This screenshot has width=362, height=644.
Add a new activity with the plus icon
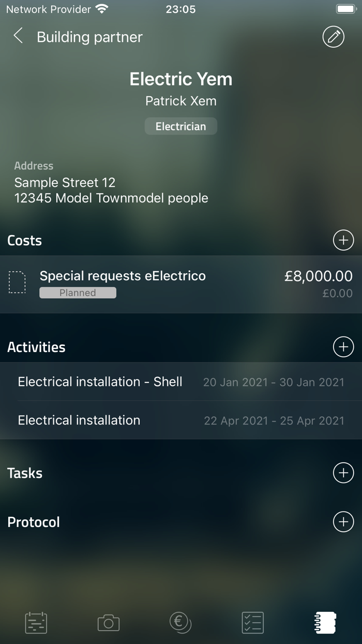[x=343, y=347]
